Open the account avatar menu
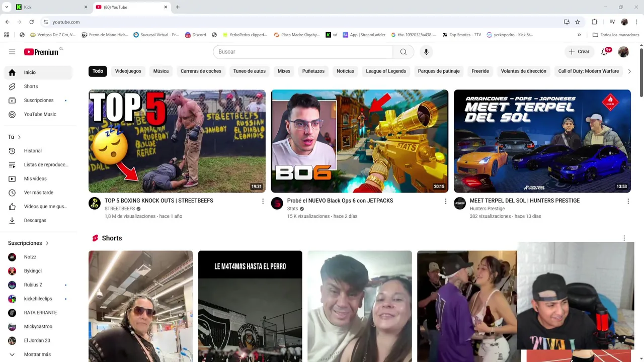Viewport: 644px width, 362px height. pyautogui.click(x=623, y=52)
